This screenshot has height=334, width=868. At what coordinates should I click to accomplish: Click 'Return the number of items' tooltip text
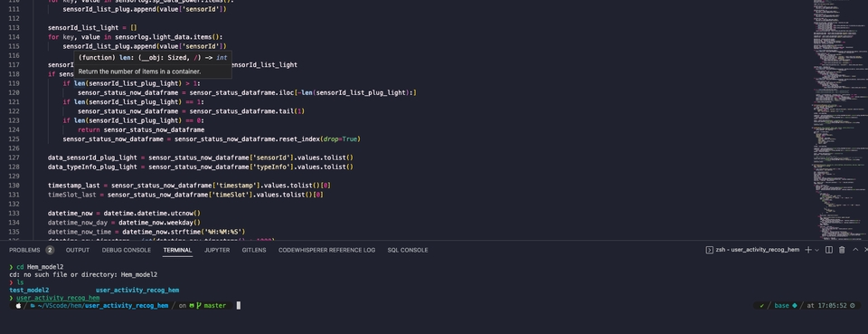pos(139,72)
